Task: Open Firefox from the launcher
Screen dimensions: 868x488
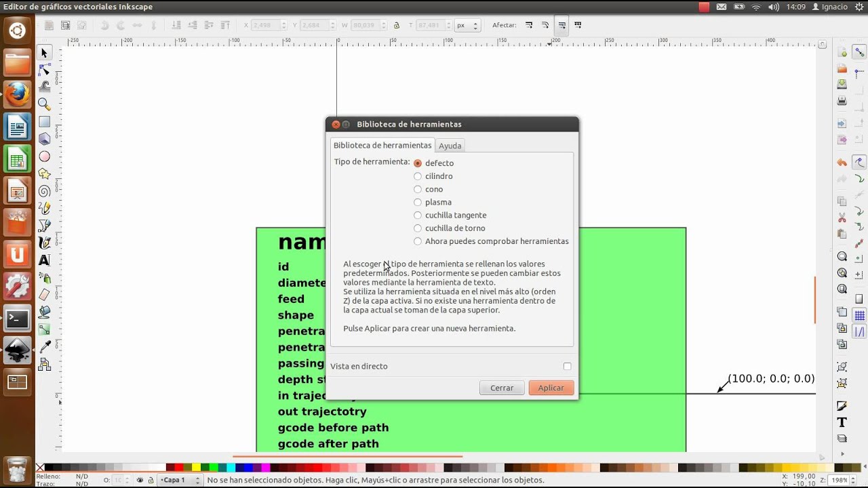Action: coord(17,94)
